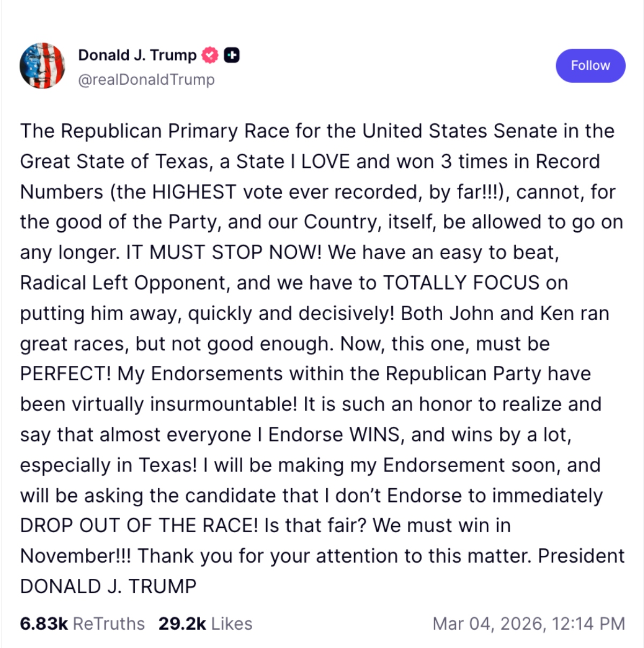This screenshot has width=644, height=648.
Task: Click the 29.2k Likes count
Action: click(182, 623)
